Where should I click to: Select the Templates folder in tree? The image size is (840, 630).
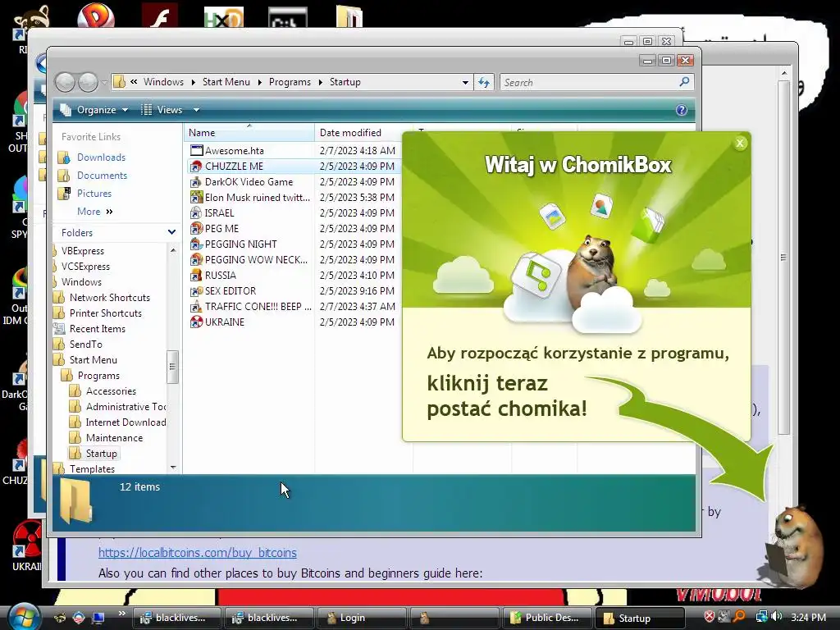(92, 468)
